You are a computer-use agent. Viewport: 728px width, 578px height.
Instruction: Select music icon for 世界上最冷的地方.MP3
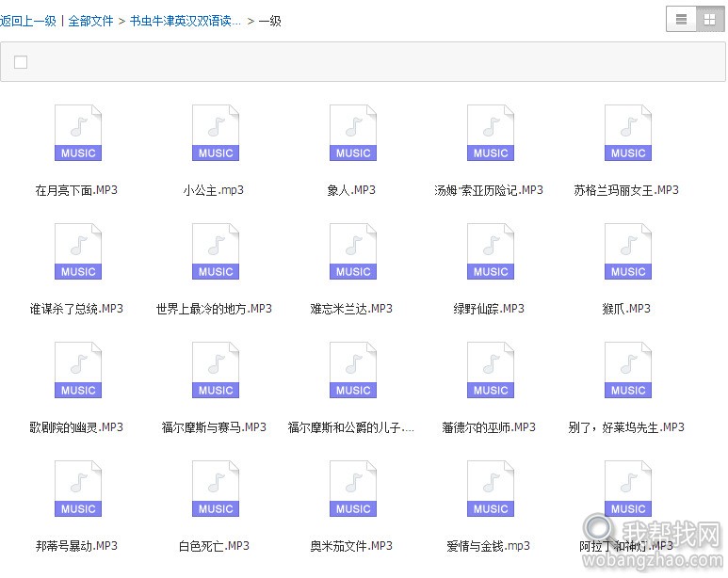point(216,251)
